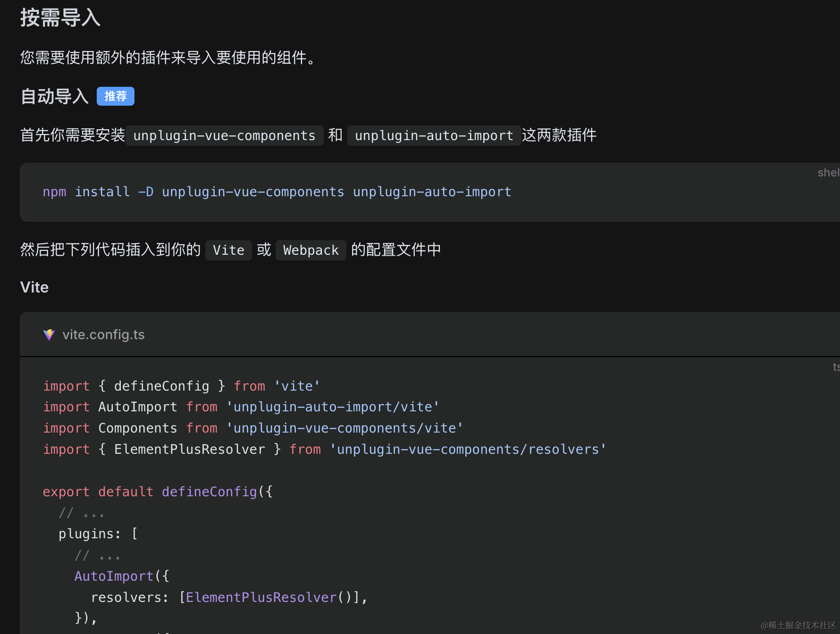Click the plugins: [ line

pos(98,534)
